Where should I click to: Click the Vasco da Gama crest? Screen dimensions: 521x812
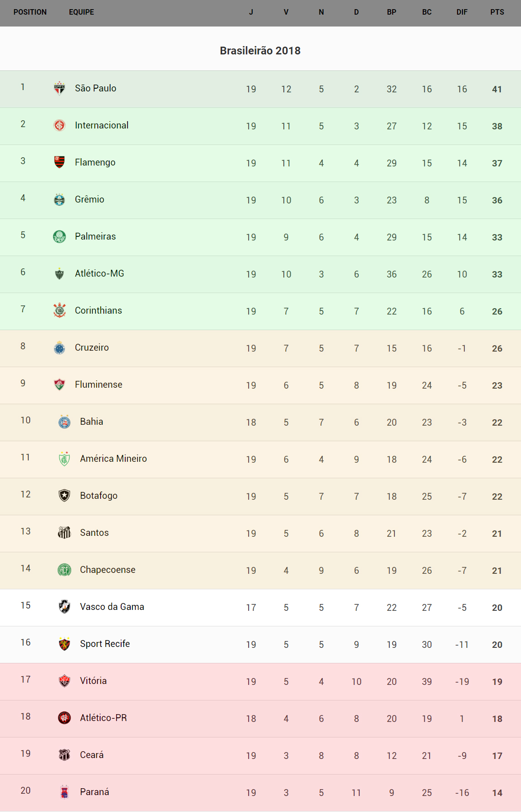click(64, 607)
